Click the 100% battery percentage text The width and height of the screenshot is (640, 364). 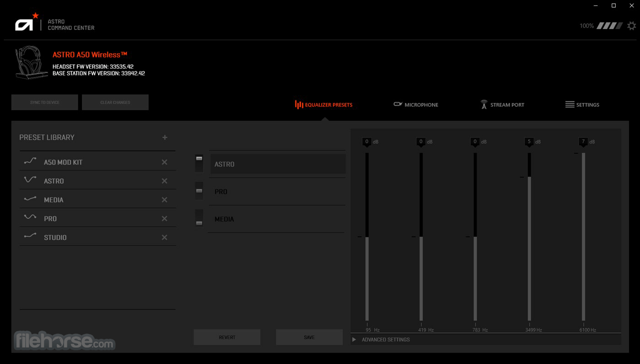(x=586, y=26)
